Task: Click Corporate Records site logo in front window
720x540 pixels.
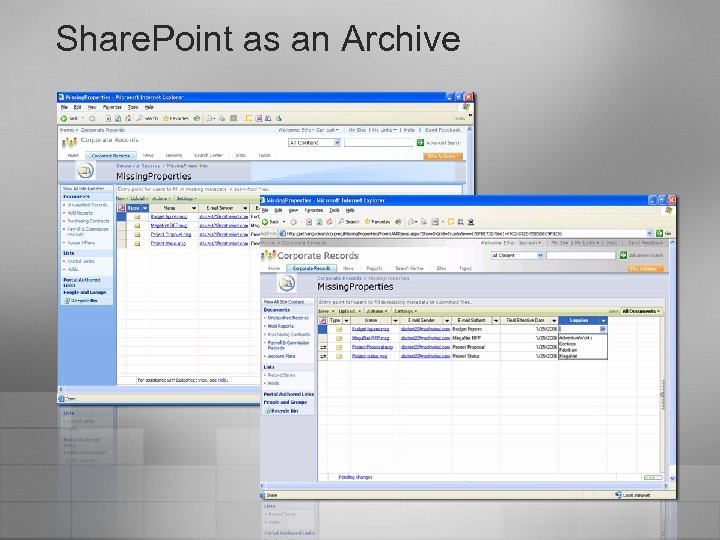Action: [268, 256]
